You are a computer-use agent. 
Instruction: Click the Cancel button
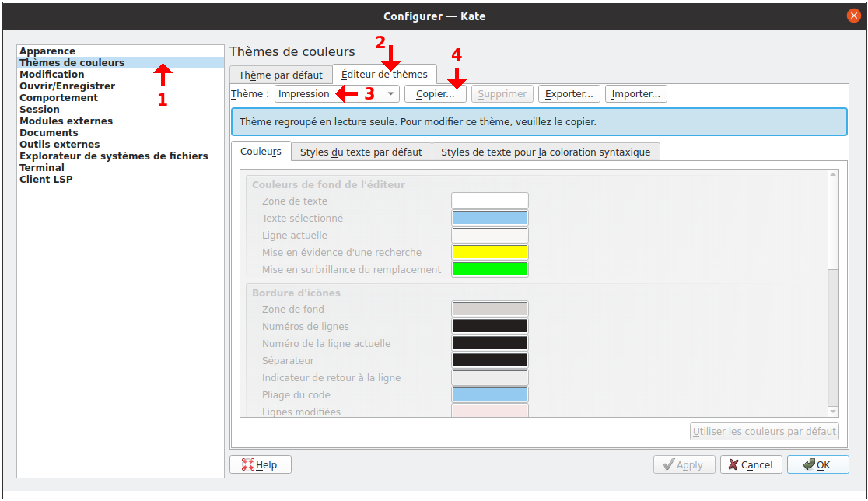(751, 464)
